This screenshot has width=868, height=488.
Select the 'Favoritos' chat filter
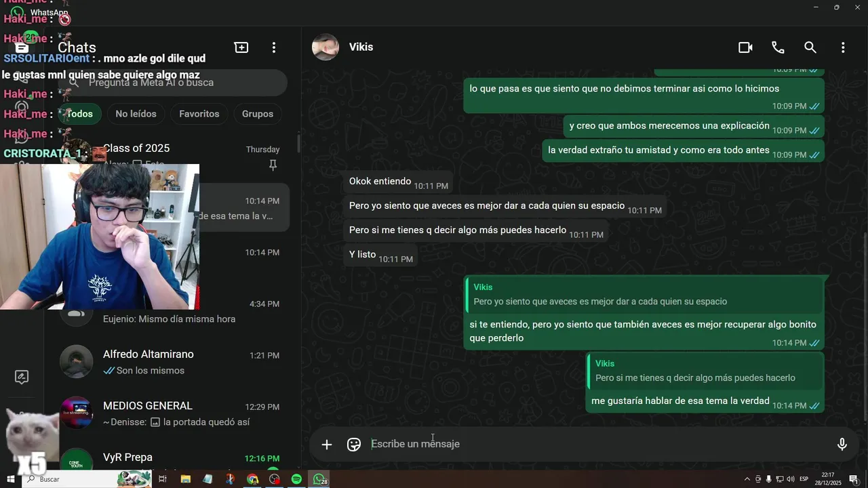pyautogui.click(x=199, y=114)
